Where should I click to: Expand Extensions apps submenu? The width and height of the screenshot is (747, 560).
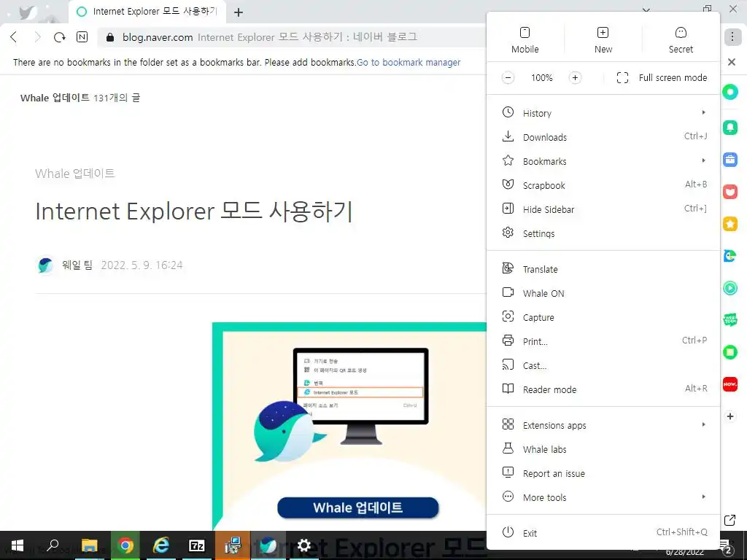[x=603, y=425]
